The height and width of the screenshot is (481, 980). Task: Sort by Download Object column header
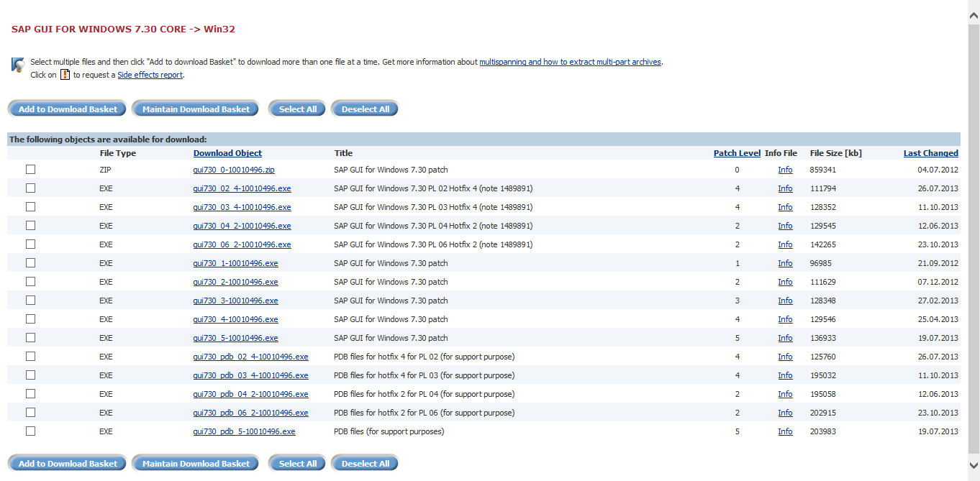click(227, 153)
